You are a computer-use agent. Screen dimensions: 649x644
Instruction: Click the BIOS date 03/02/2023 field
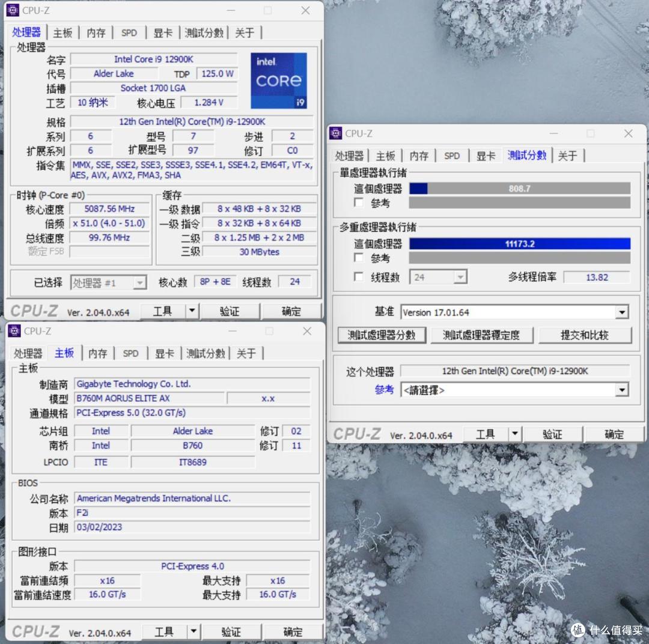192,527
